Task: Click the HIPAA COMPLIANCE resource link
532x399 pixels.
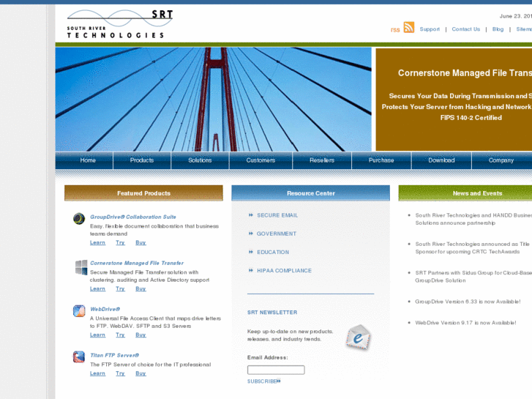Action: [x=285, y=271]
